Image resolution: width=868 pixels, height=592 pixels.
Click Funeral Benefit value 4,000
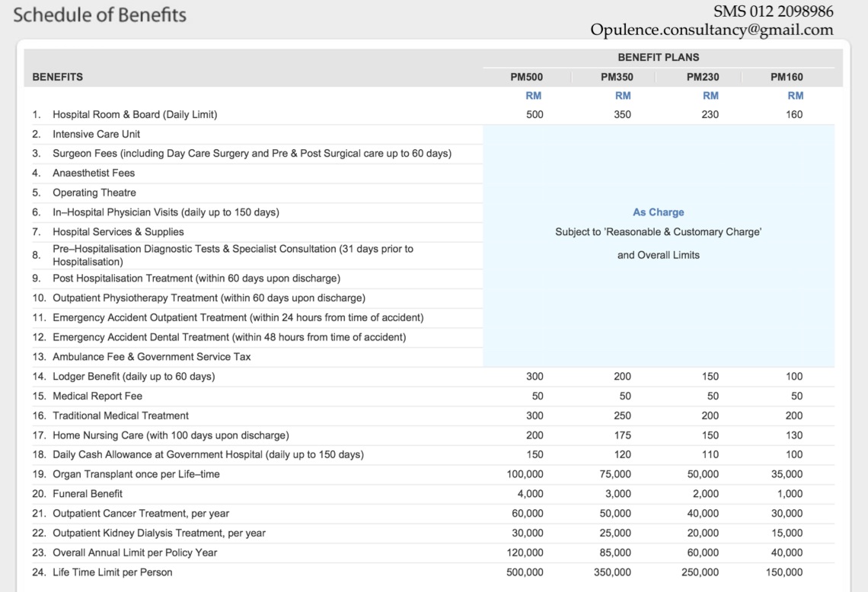pos(531,494)
